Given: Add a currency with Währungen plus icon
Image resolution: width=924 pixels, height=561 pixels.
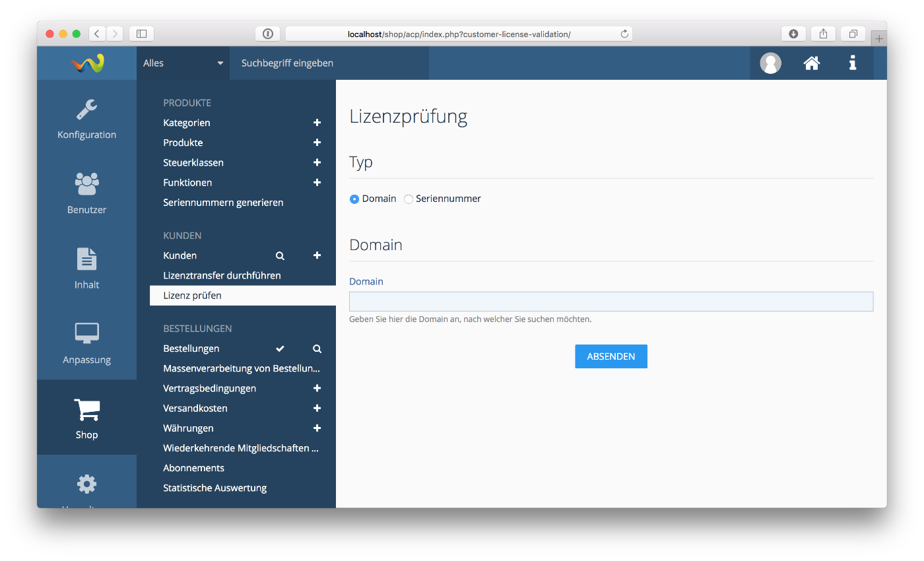Looking at the screenshot, I should (x=317, y=428).
